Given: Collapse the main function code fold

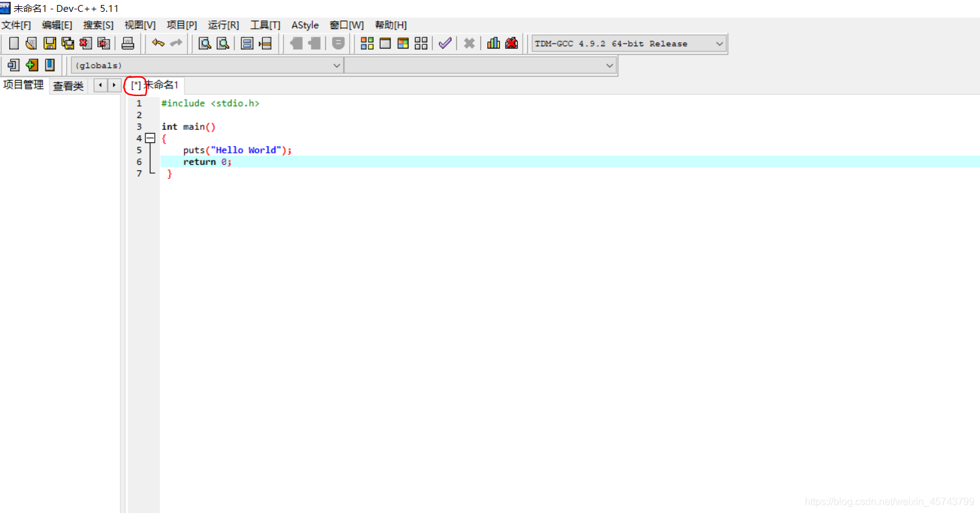Looking at the screenshot, I should tap(150, 138).
